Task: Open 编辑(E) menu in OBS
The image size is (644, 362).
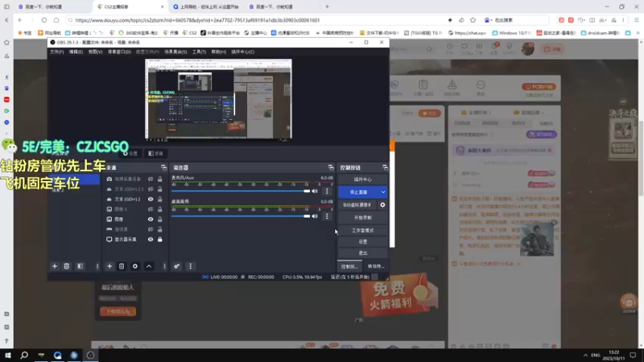Action: 76,52
